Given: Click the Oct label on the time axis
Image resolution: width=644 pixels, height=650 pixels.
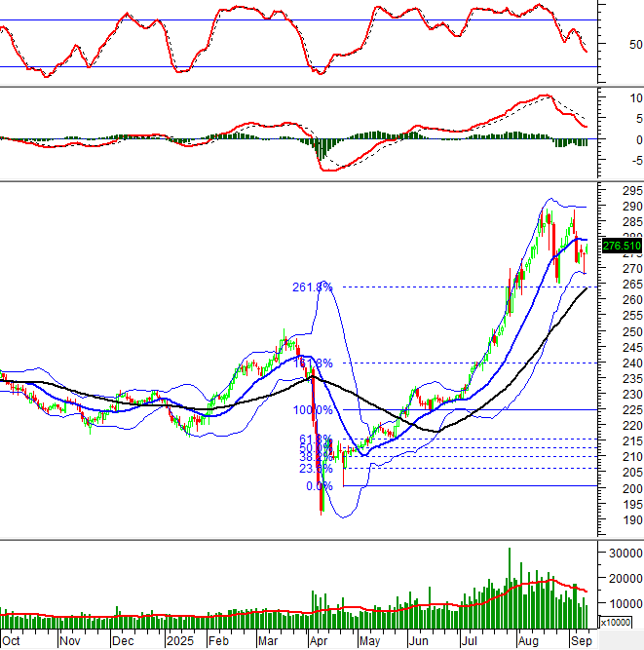Looking at the screenshot, I should [x=11, y=642].
